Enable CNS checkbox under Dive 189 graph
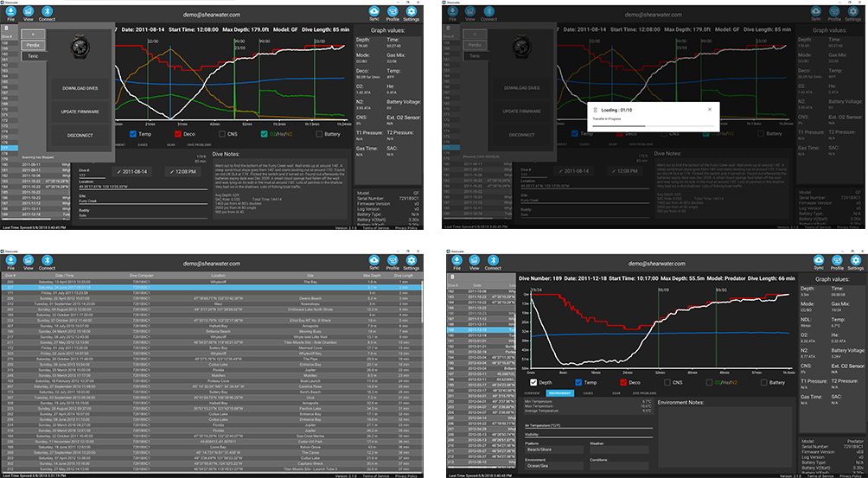Image resolution: width=868 pixels, height=478 pixels. coord(667,382)
